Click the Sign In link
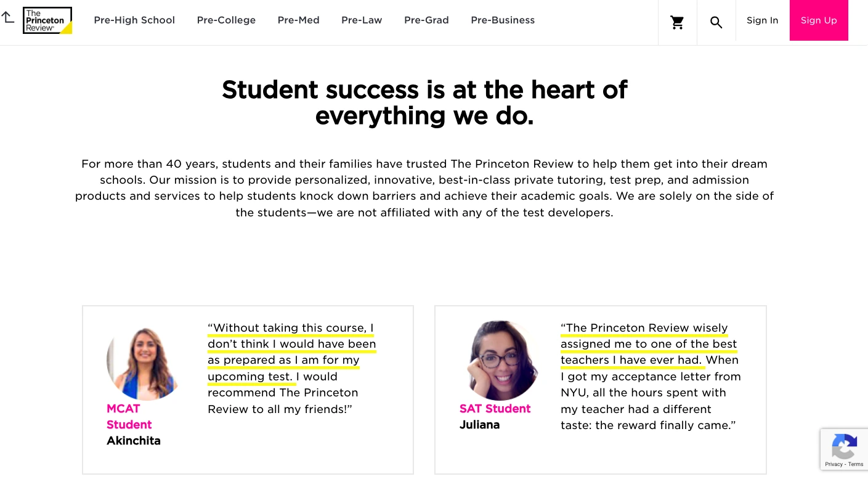The height and width of the screenshot is (479, 868). (x=762, y=20)
